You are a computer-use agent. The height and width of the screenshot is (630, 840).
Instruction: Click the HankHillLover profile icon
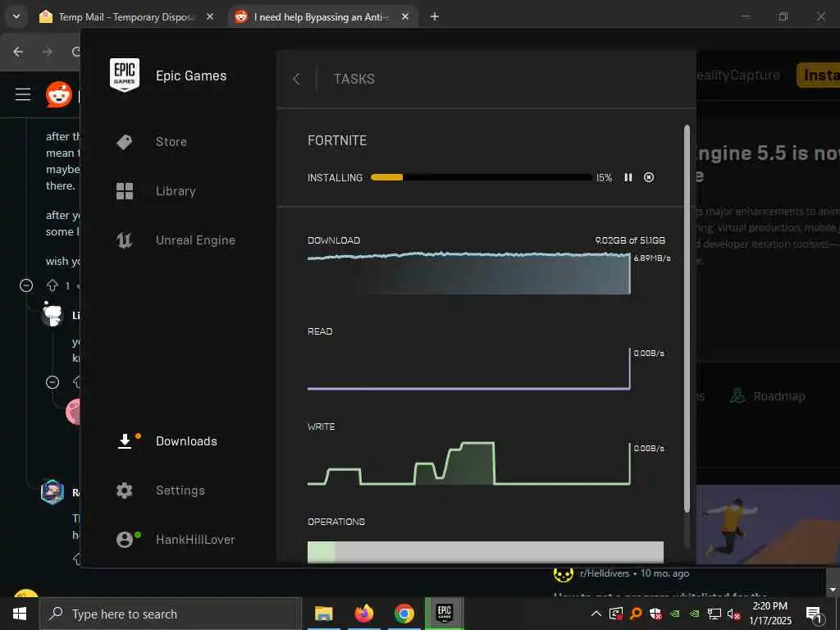click(x=125, y=540)
